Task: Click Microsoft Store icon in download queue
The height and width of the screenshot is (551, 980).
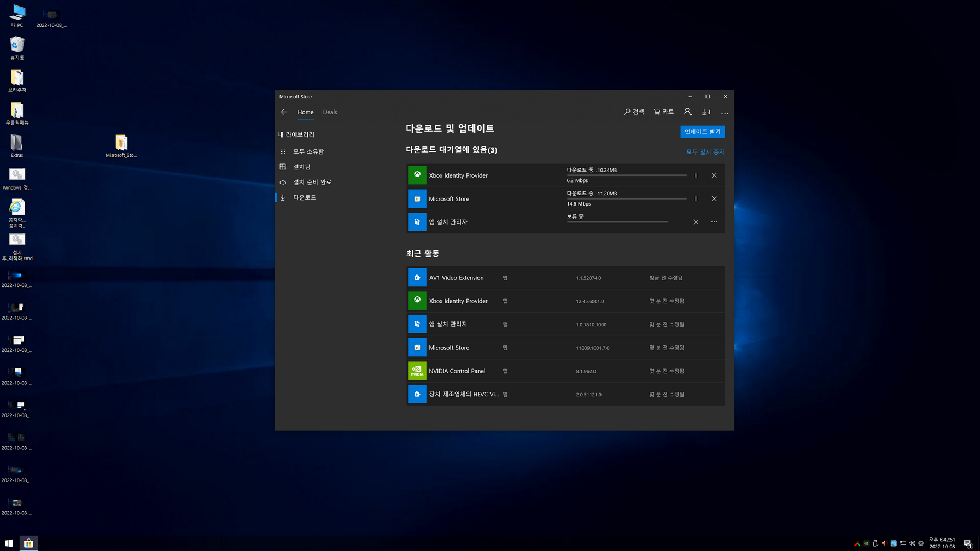Action: tap(417, 199)
